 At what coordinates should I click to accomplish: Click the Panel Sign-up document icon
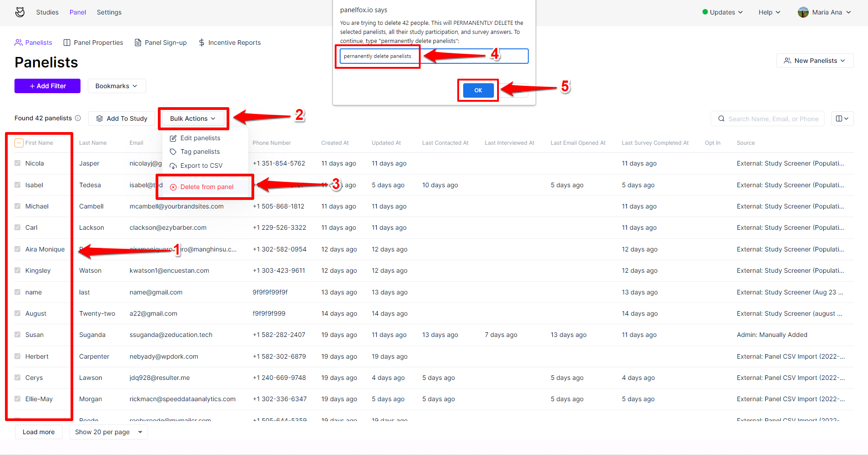coord(138,43)
